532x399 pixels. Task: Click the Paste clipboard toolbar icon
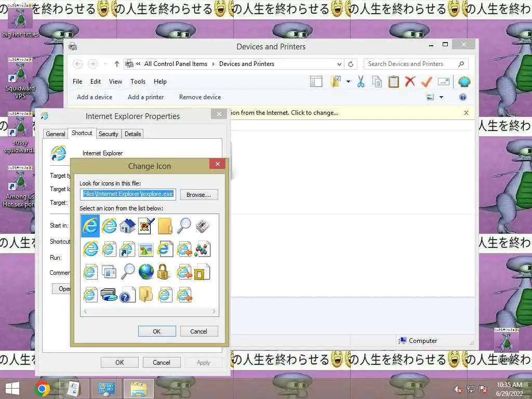pos(394,82)
